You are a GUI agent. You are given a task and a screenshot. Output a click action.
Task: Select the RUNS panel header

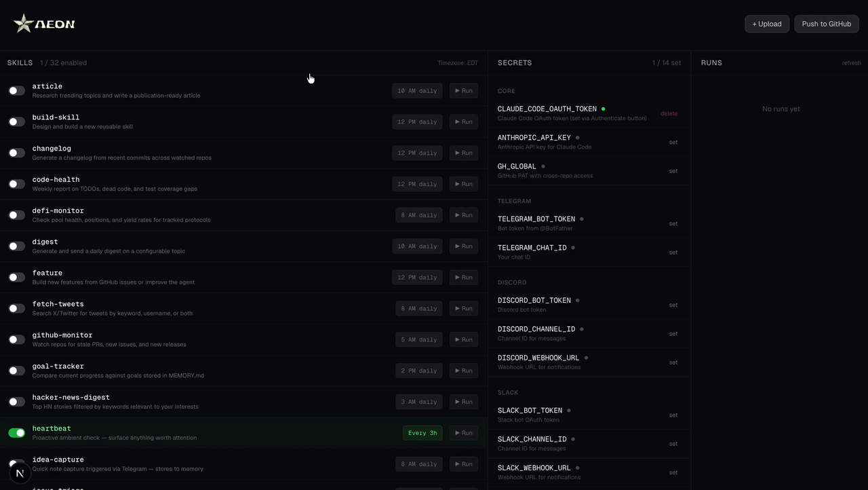pos(711,62)
